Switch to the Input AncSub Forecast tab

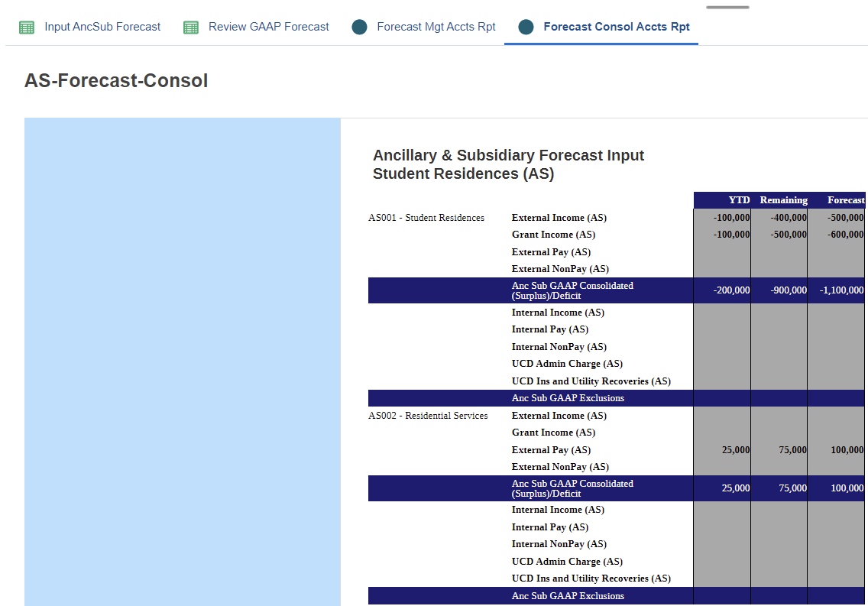pyautogui.click(x=102, y=27)
